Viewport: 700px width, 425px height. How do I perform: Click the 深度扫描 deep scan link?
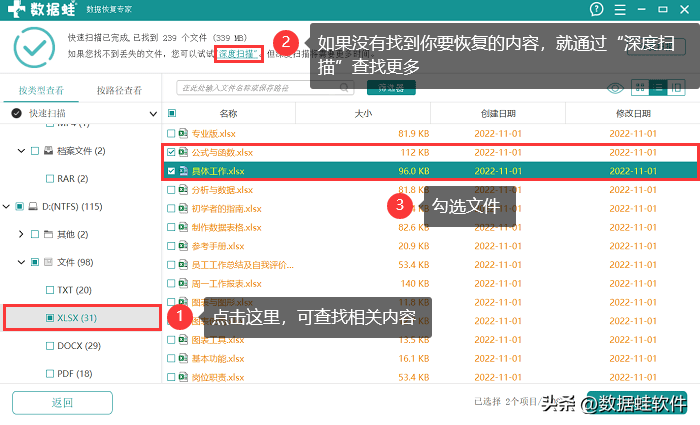tap(238, 52)
